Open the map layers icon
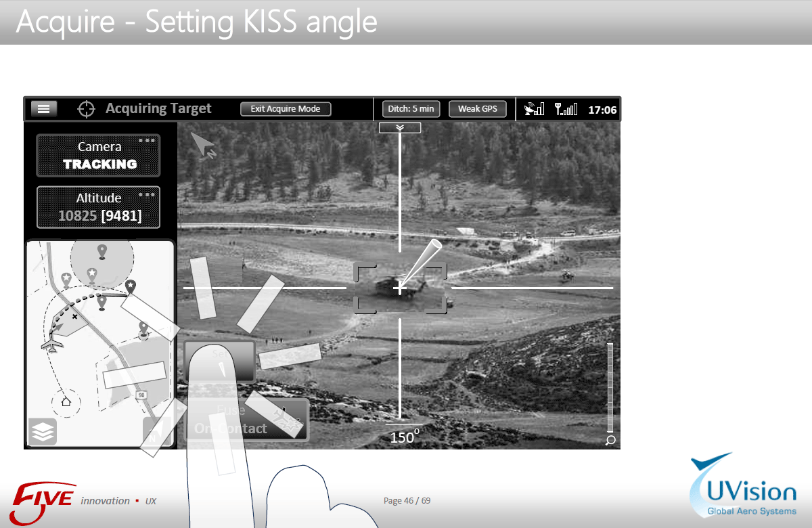This screenshot has width=812, height=528. click(x=43, y=432)
